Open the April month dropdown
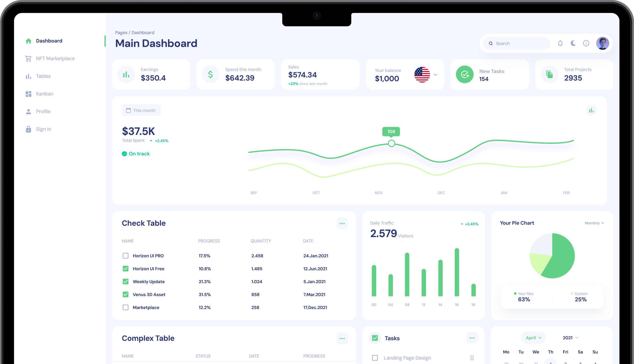The width and height of the screenshot is (634, 364). point(533,338)
